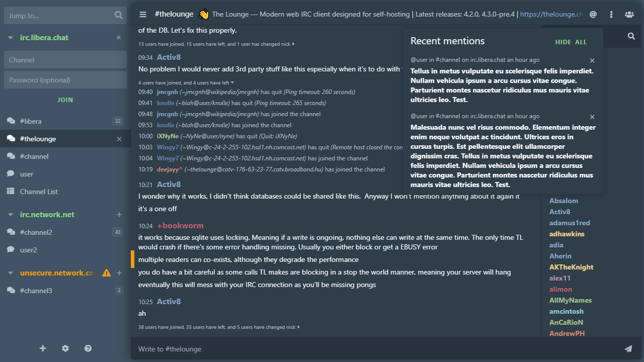The width and height of the screenshot is (644, 362).
Task: Click the 'Write to #thelounge' input field
Action: click(x=302, y=348)
